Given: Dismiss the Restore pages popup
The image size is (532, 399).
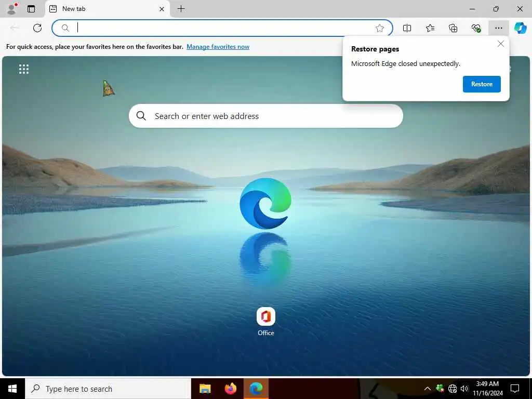Looking at the screenshot, I should click(x=500, y=44).
